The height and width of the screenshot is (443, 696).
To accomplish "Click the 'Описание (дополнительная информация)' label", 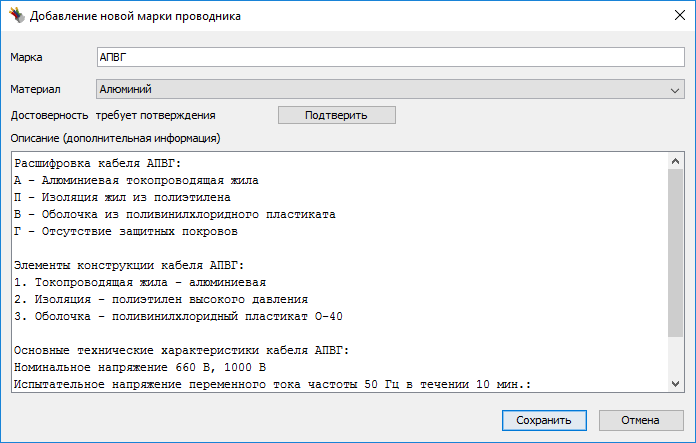I will [x=115, y=138].
